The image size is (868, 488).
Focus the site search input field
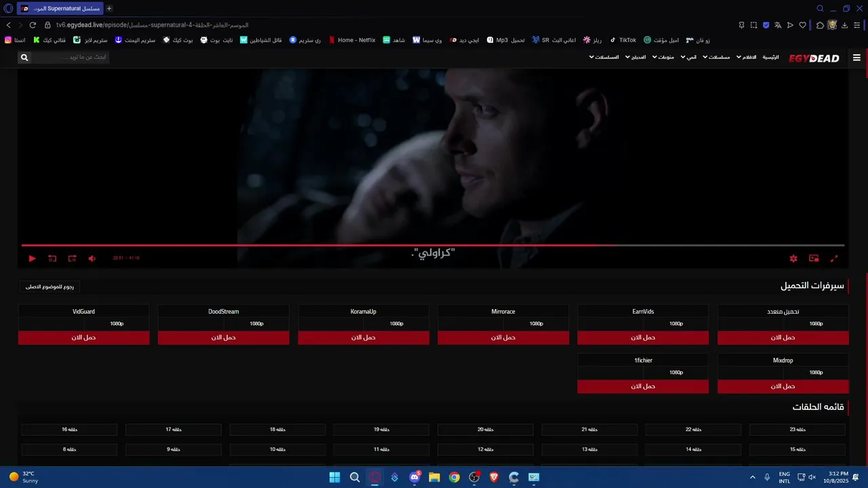point(70,58)
